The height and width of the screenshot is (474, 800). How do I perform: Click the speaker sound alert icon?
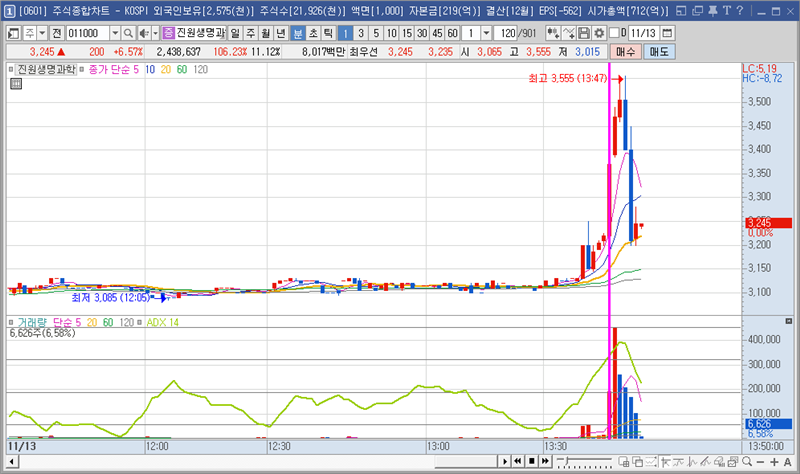pos(142,33)
